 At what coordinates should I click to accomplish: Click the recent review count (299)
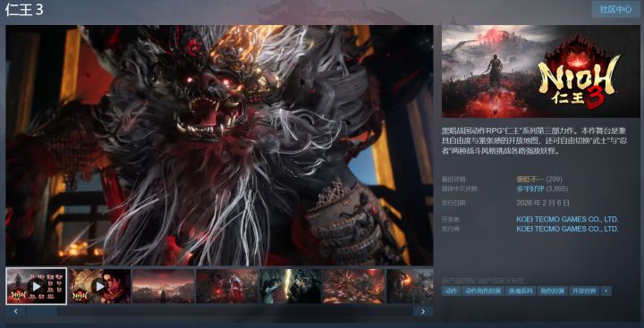554,180
